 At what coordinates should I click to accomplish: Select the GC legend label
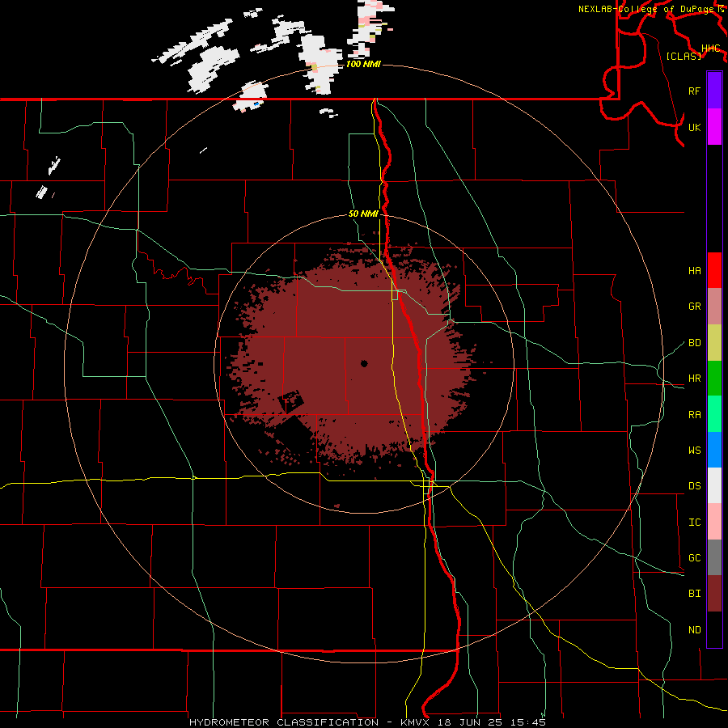pyautogui.click(x=694, y=557)
